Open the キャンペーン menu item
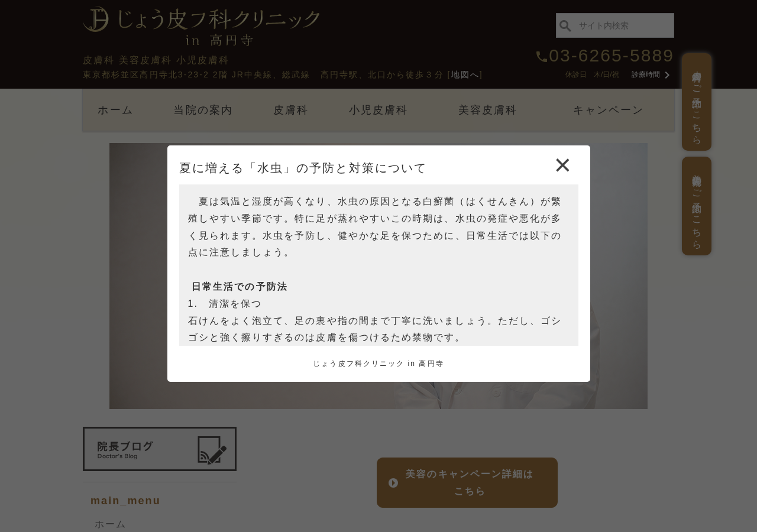 (x=608, y=110)
